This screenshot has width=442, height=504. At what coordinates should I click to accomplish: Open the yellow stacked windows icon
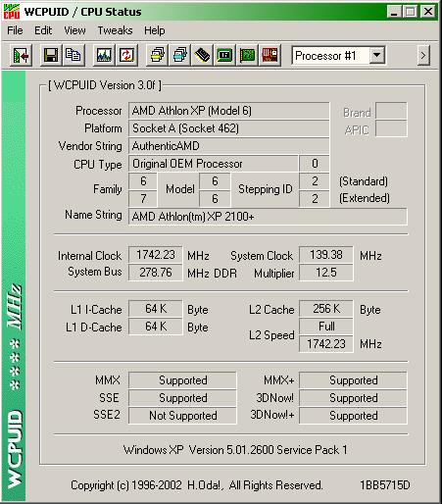tap(157, 55)
